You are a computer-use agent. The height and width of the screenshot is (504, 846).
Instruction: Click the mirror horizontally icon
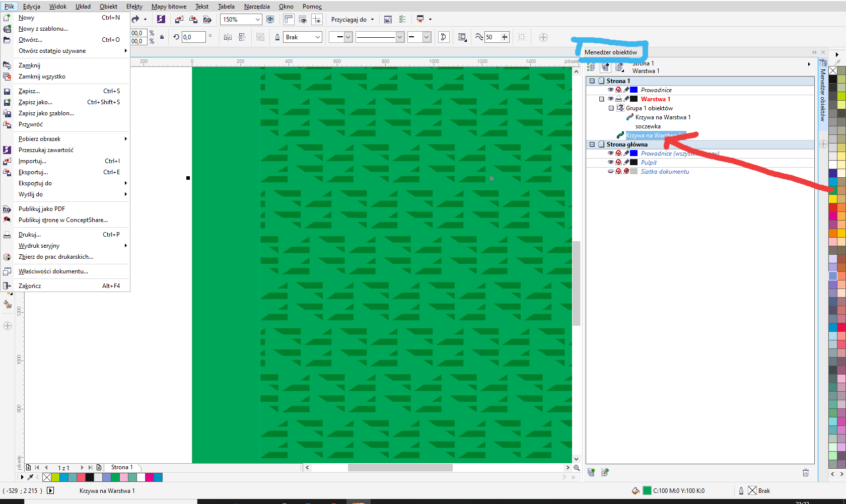[x=228, y=37]
